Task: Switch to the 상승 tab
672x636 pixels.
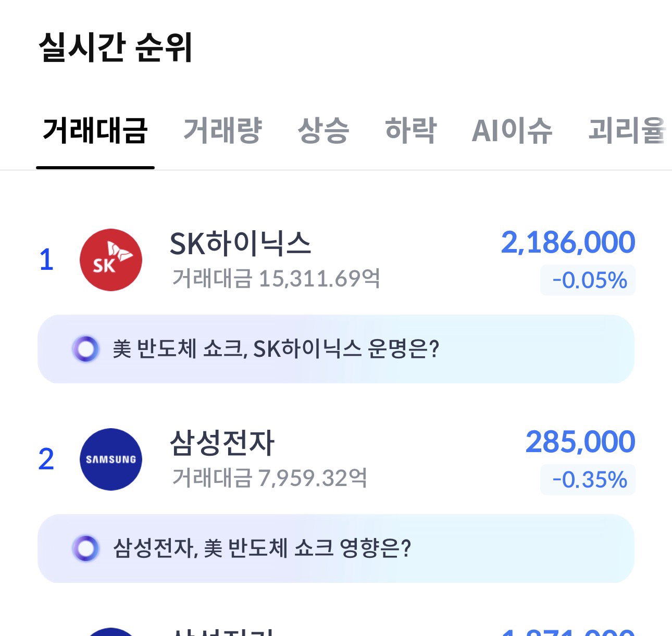Action: [x=323, y=130]
